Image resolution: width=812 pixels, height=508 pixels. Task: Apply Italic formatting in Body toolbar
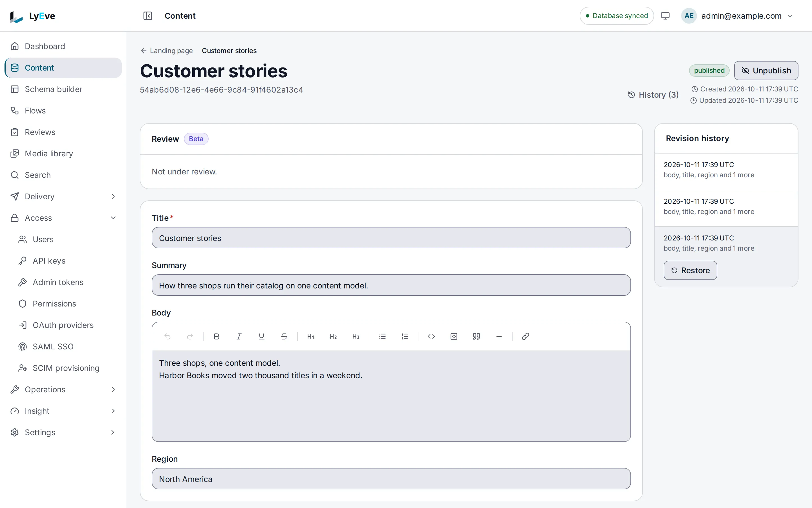tap(239, 336)
